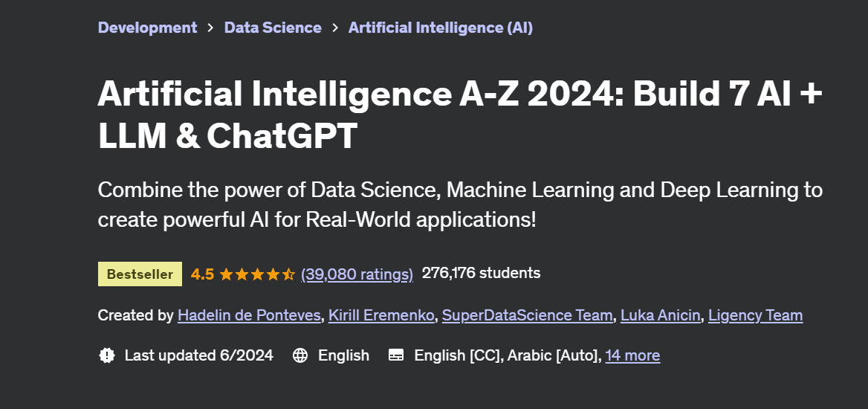This screenshot has width=868, height=409.
Task: Open the Development breadcrumb link
Action: click(147, 28)
